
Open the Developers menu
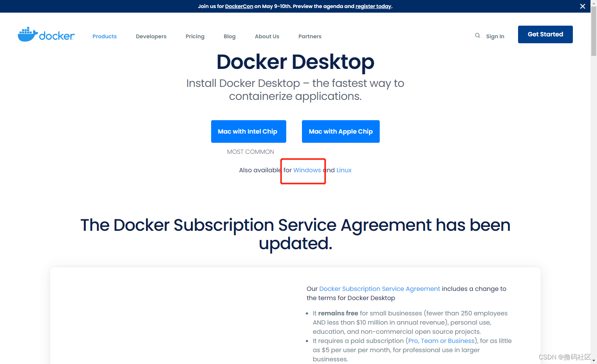click(x=151, y=36)
